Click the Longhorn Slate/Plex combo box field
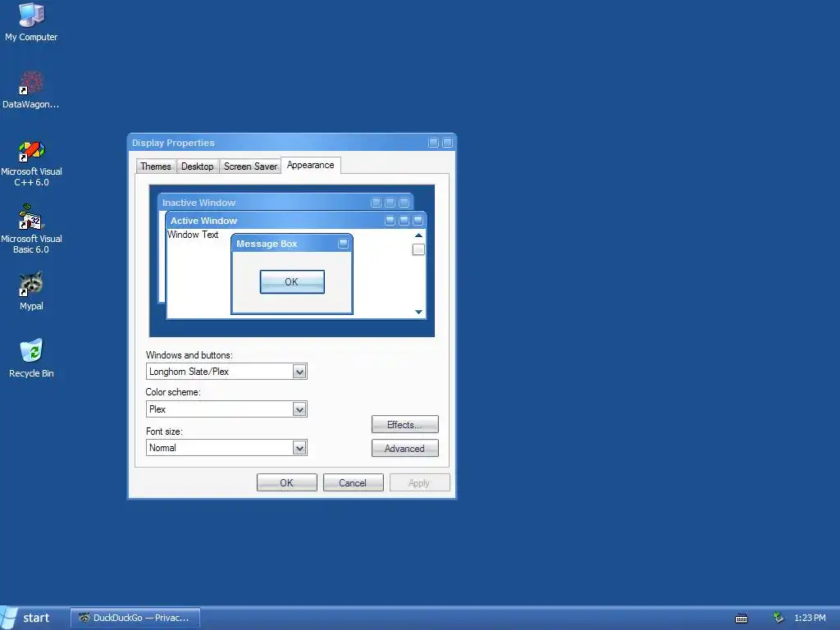Screen dimensions: 840x630 [x=226, y=372]
